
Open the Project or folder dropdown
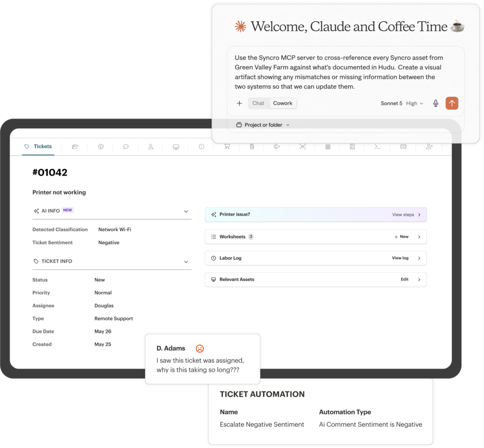pos(263,125)
